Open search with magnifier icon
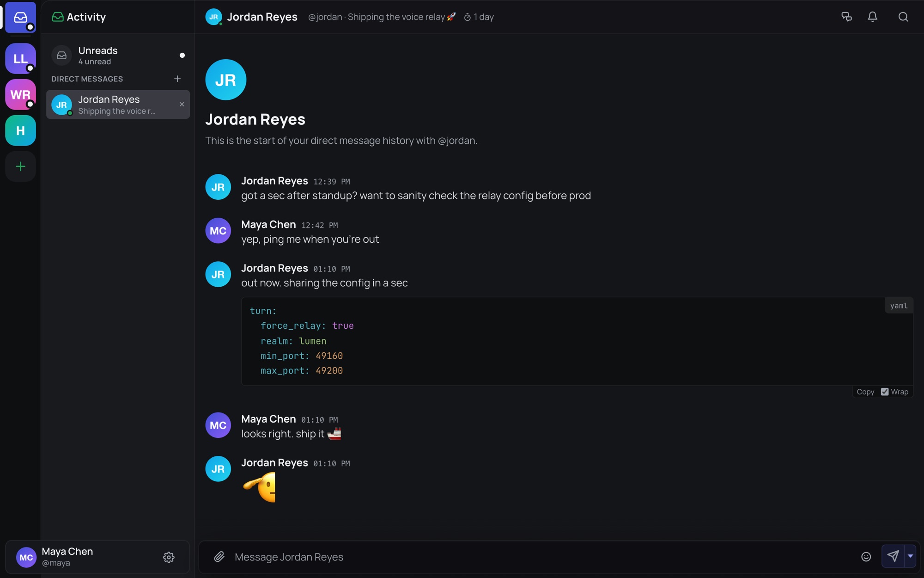Screen dimensions: 924x578 [903, 17]
